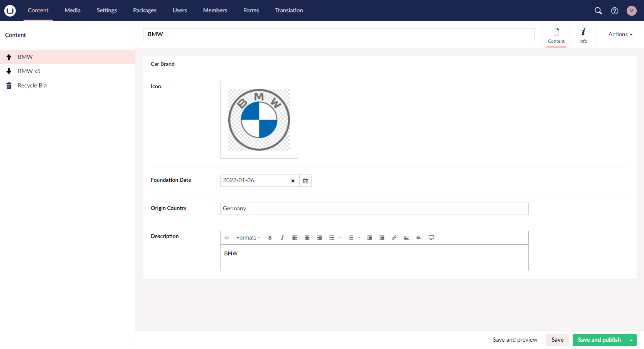Viewport: 644px width, 349px height.
Task: Select BMW node in content tree
Action: 67,57
